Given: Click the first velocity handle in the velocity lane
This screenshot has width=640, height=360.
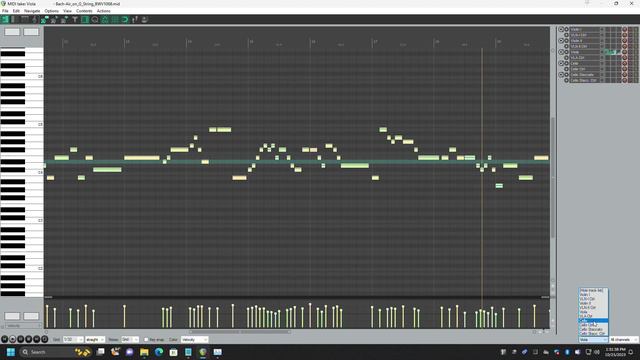Looking at the screenshot, I should 47,306.
